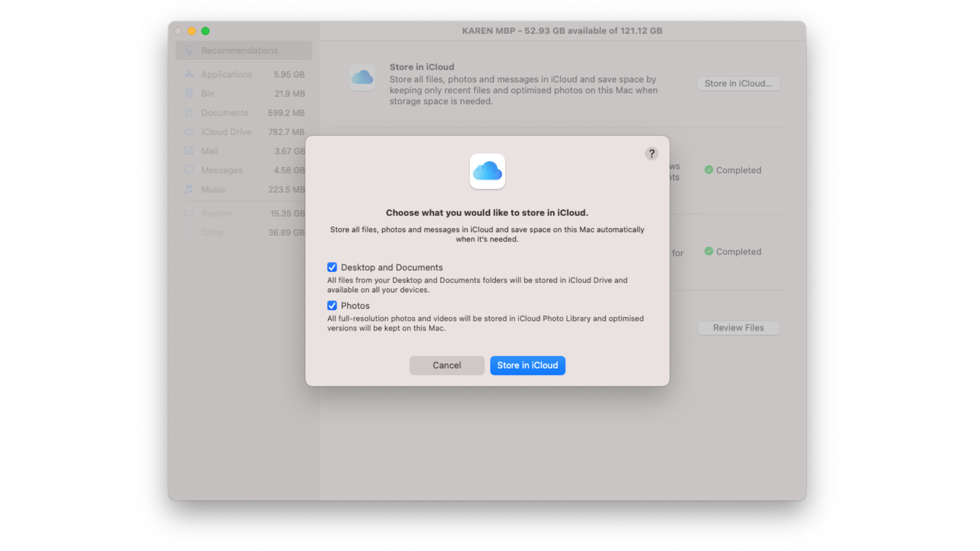Click the Applications icon in the sidebar
Image resolution: width=980 pixels, height=551 pixels.
click(188, 74)
